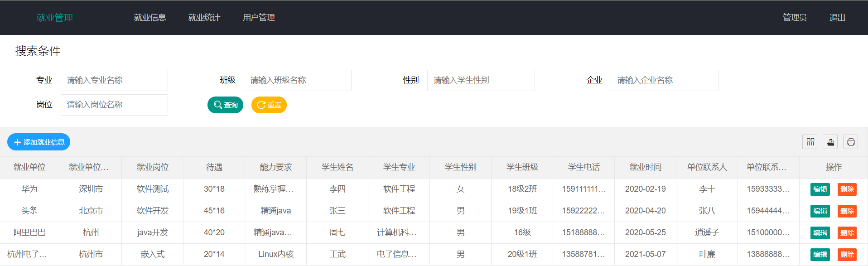868x266 pixels.
Task: Click the 就业时间 column header
Action: tap(646, 167)
